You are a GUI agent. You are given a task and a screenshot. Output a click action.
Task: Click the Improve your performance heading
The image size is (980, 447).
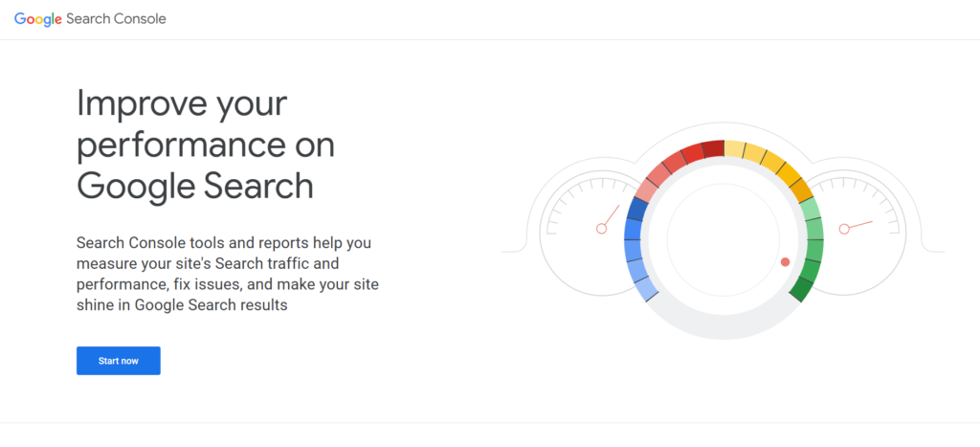coord(206,145)
